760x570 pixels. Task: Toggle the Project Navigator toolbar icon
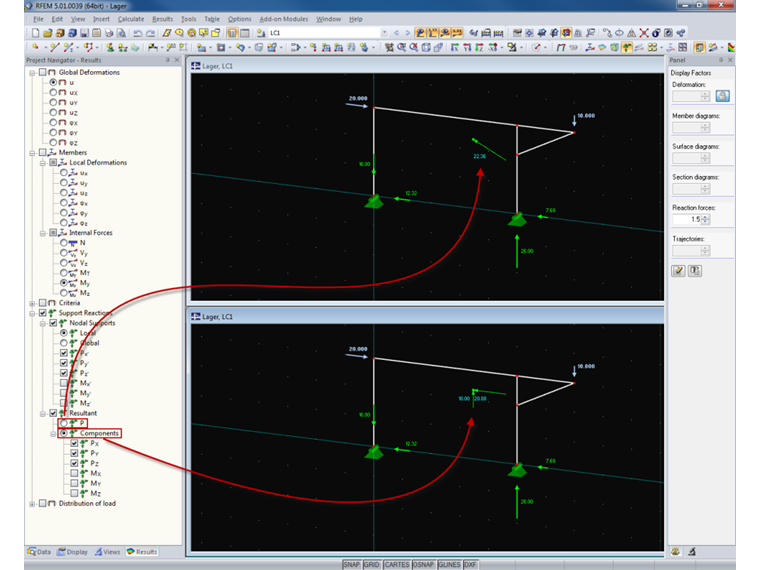click(x=232, y=33)
